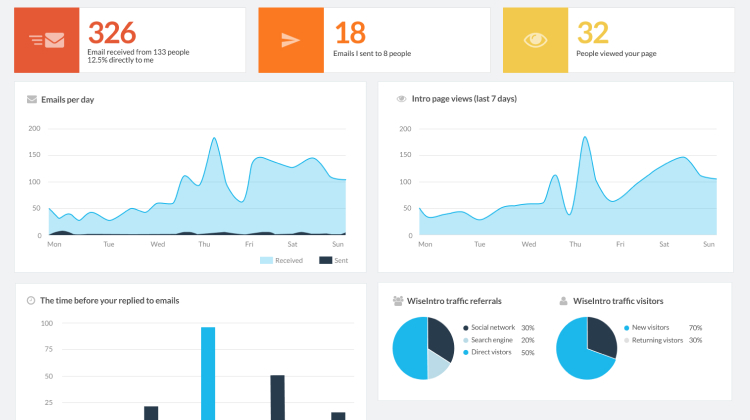Click the referrals pie chart
This screenshot has height=420, width=750.
423,348
